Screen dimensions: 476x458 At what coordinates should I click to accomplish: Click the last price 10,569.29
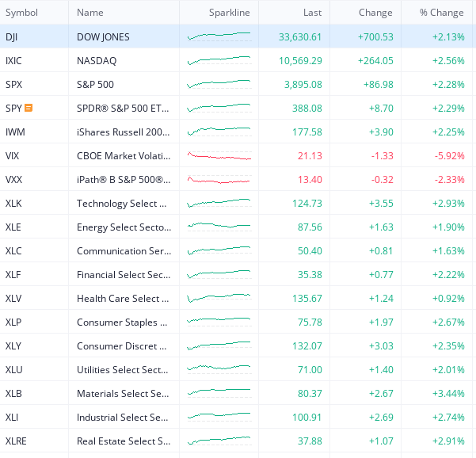pos(300,61)
